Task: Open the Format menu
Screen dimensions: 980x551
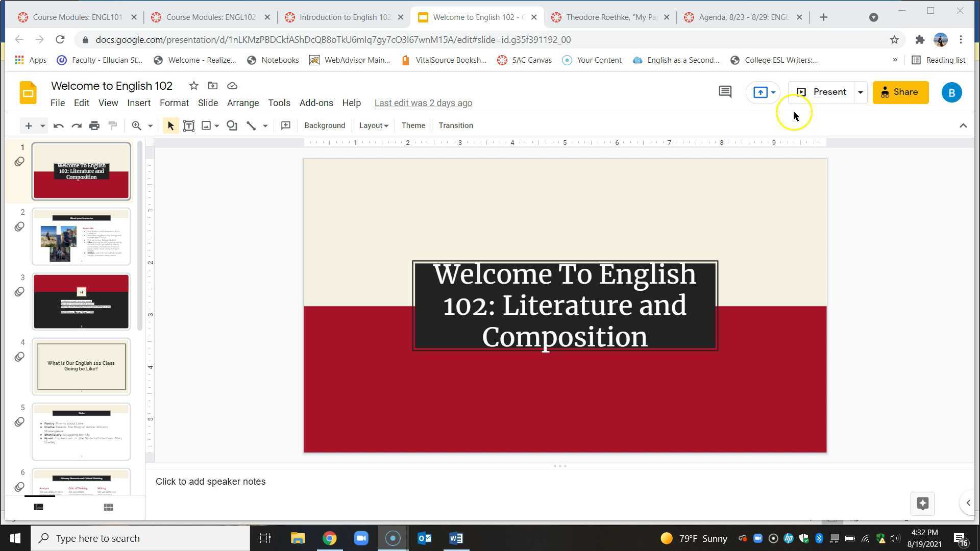Action: click(174, 103)
